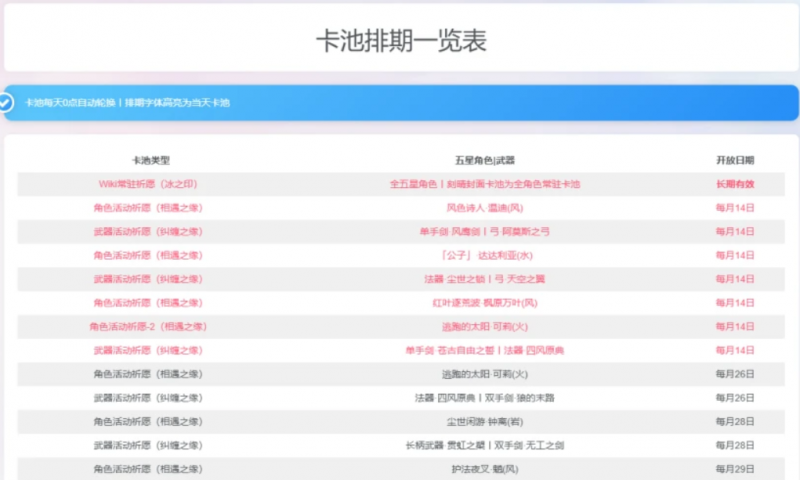800x480 pixels.
Task: Open the 风色诗人·温迪(风) entry
Action: (x=484, y=208)
